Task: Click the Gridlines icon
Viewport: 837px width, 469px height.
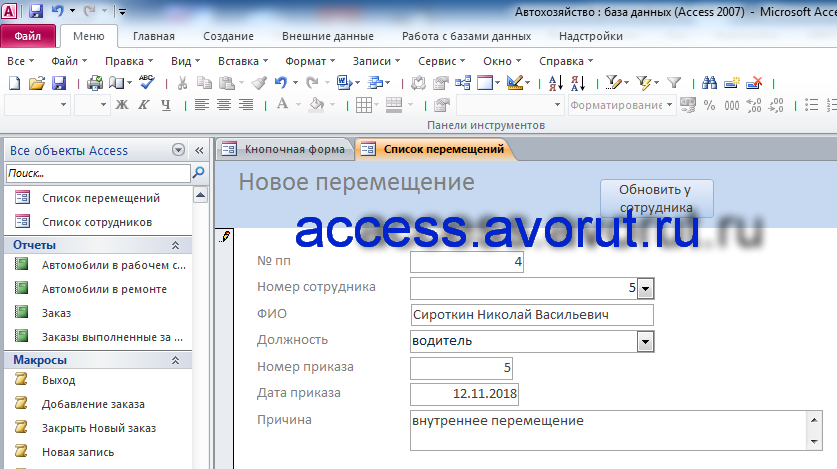Action: pyautogui.click(x=364, y=105)
